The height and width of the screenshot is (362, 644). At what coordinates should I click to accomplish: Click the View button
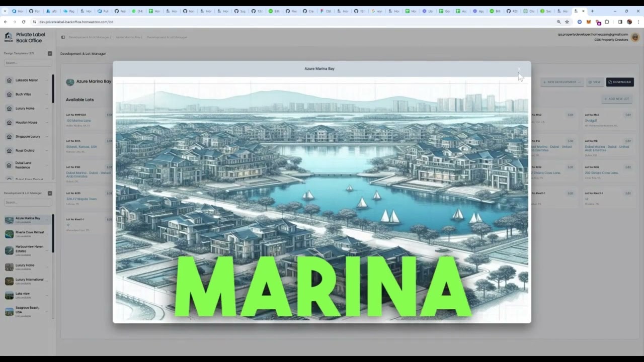coord(595,82)
